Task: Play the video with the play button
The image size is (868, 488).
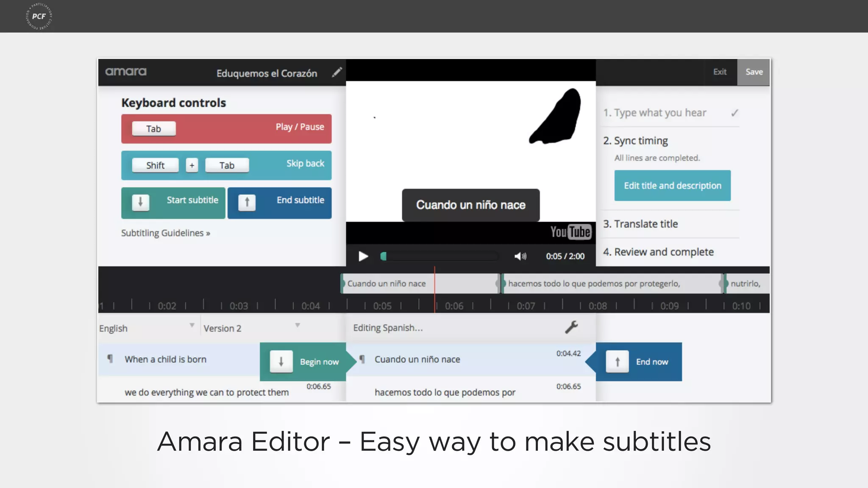Action: (363, 256)
